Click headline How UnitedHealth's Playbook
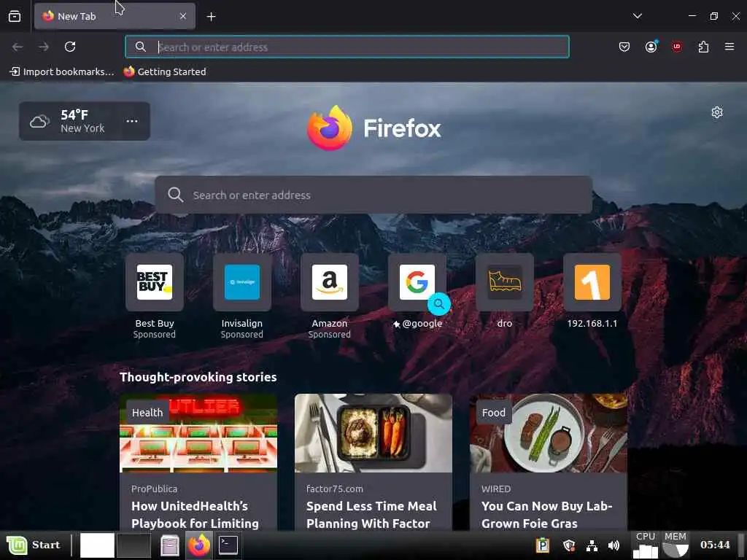The image size is (747, 560). tap(196, 514)
